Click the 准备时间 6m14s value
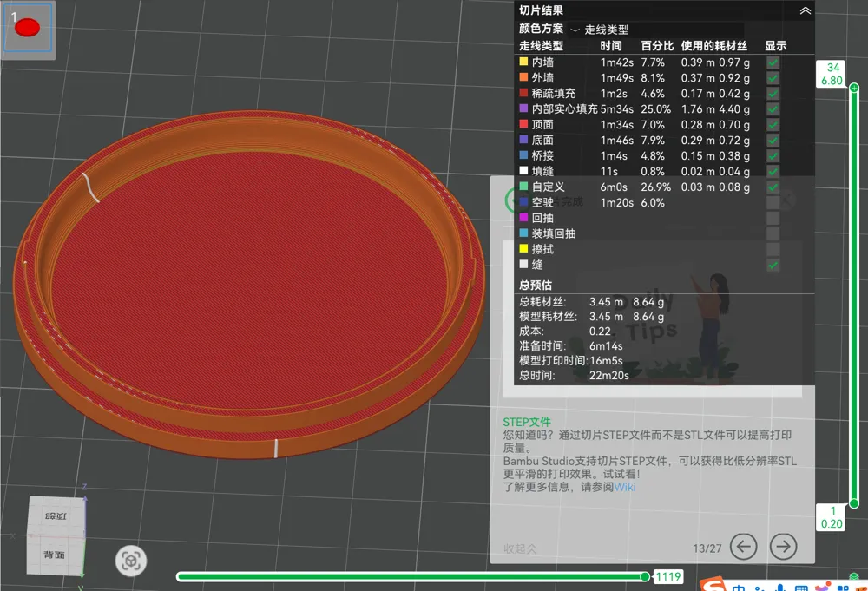The height and width of the screenshot is (591, 868). [606, 346]
